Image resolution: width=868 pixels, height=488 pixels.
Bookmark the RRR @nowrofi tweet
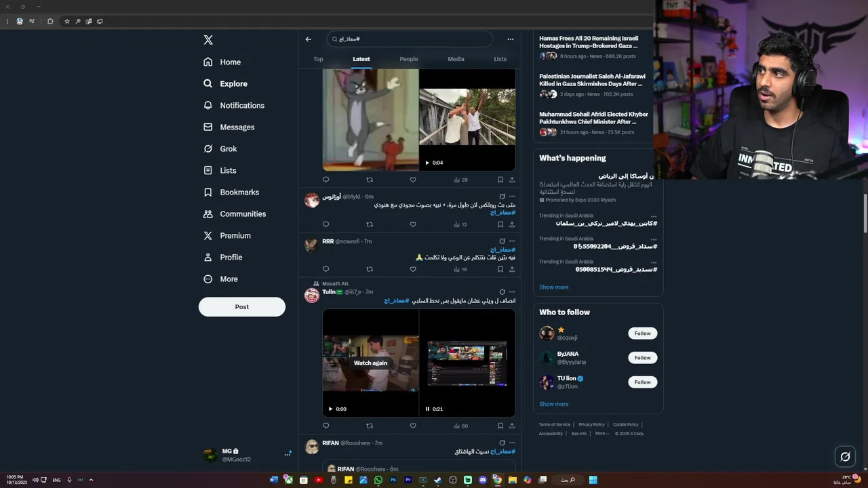pyautogui.click(x=500, y=269)
